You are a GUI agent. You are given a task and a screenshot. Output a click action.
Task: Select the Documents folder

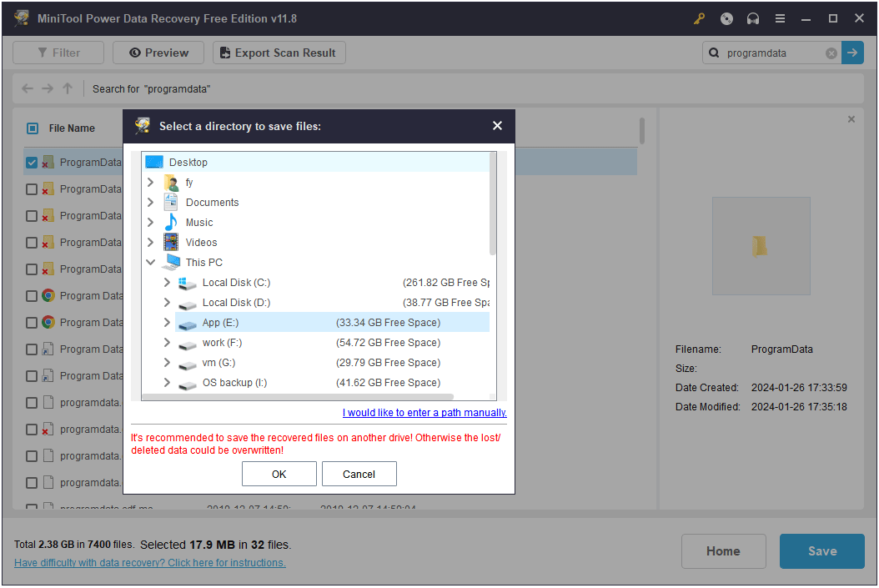tap(212, 203)
